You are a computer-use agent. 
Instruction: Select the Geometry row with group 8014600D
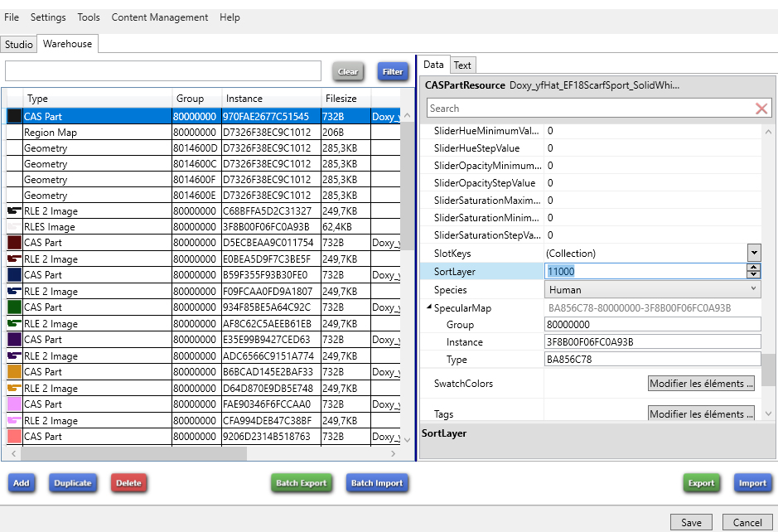tap(204, 148)
